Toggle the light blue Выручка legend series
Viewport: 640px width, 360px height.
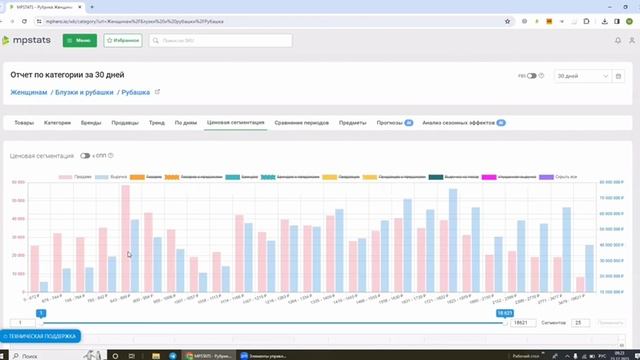point(111,177)
